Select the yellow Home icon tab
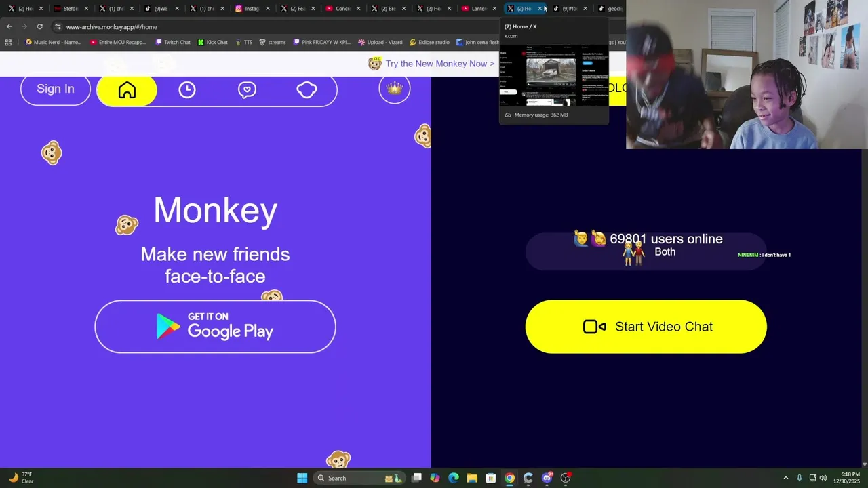The width and height of the screenshot is (868, 488). pyautogui.click(x=127, y=90)
